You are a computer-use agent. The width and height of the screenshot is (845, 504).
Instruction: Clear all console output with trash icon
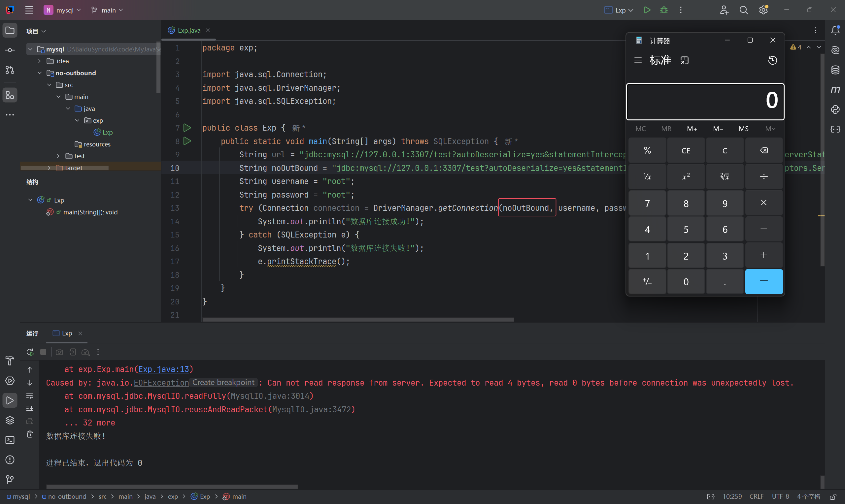(x=30, y=434)
